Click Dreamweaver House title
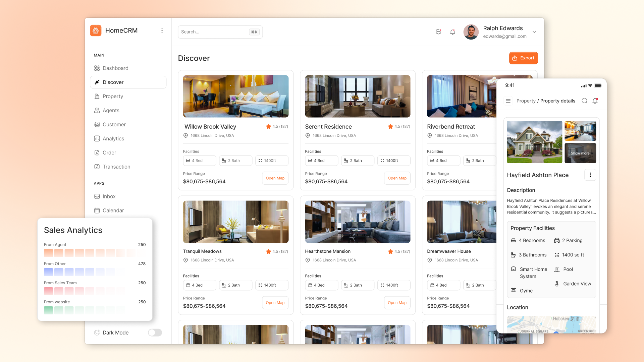Viewport: 644px width, 362px height. pos(449,251)
